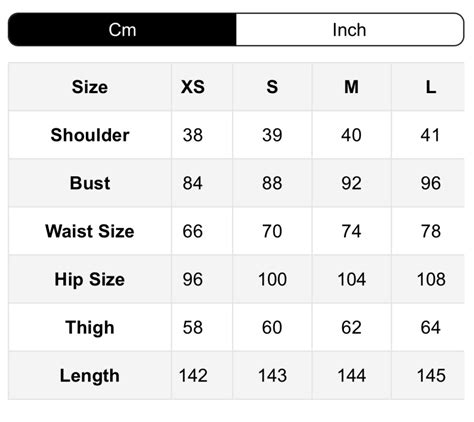Click the Thigh row label
The image size is (474, 422).
90,327
